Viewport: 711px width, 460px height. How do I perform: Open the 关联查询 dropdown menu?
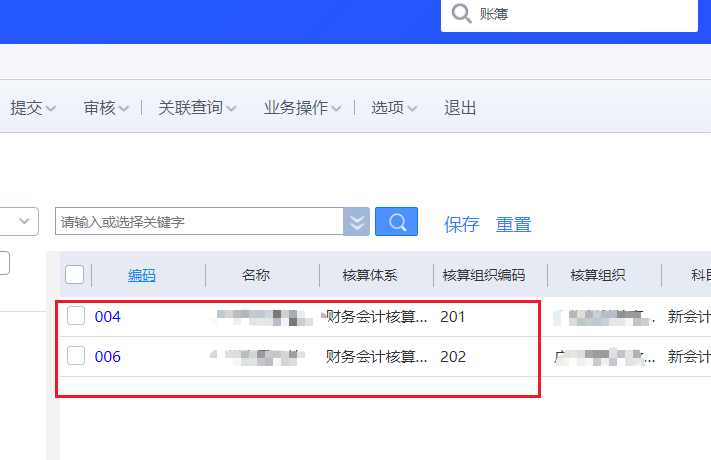pos(197,108)
